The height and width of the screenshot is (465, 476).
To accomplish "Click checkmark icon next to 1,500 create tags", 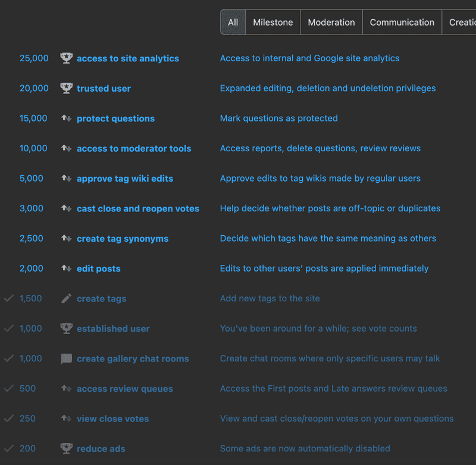I will tap(9, 298).
